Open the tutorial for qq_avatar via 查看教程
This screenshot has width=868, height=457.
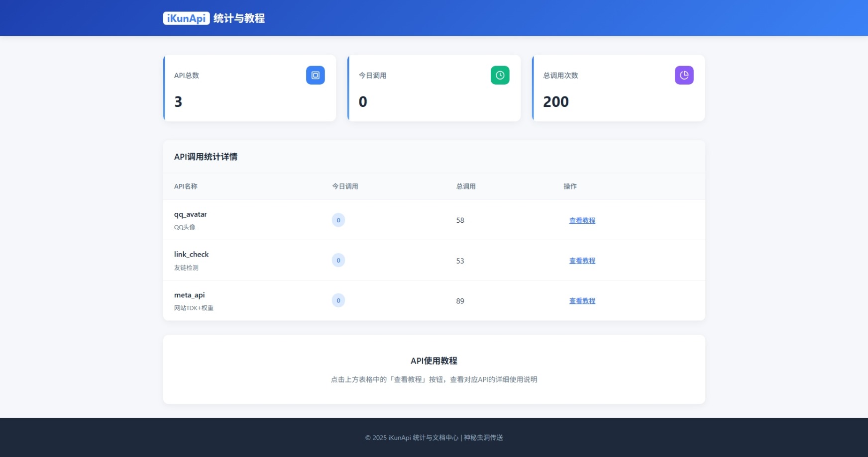pos(582,220)
